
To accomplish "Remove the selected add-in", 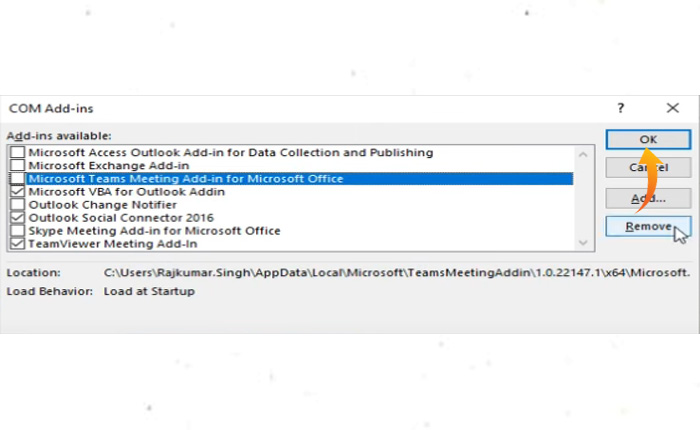I will [648, 227].
